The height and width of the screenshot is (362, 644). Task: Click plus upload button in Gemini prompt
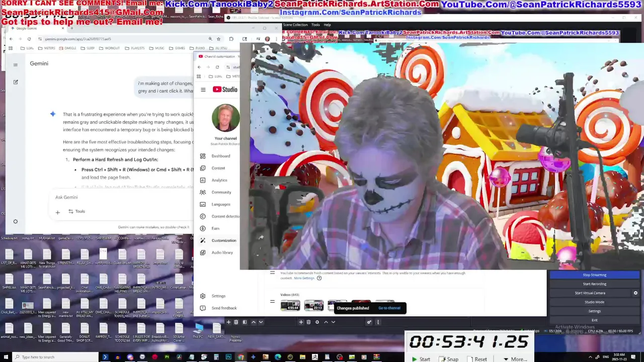[57, 212]
